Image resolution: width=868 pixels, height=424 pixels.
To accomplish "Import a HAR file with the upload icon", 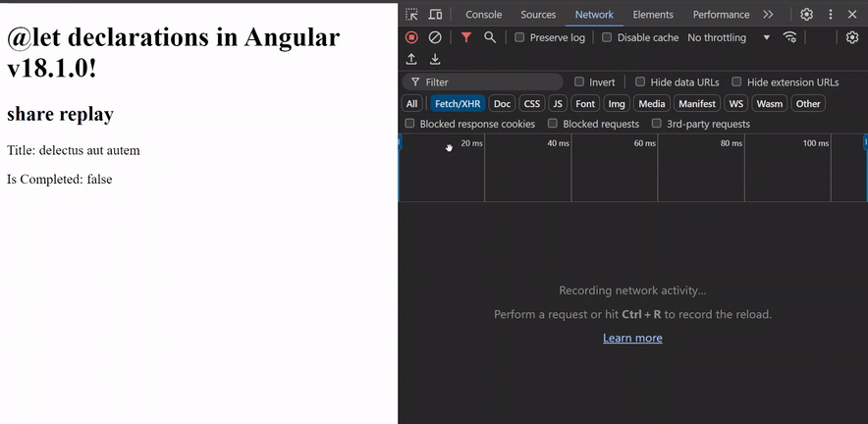I will (x=411, y=59).
